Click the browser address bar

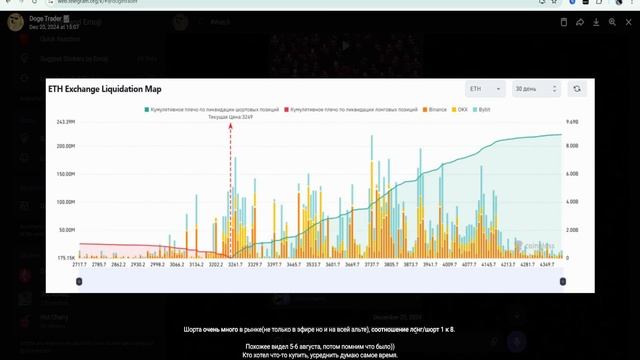coord(286,2)
